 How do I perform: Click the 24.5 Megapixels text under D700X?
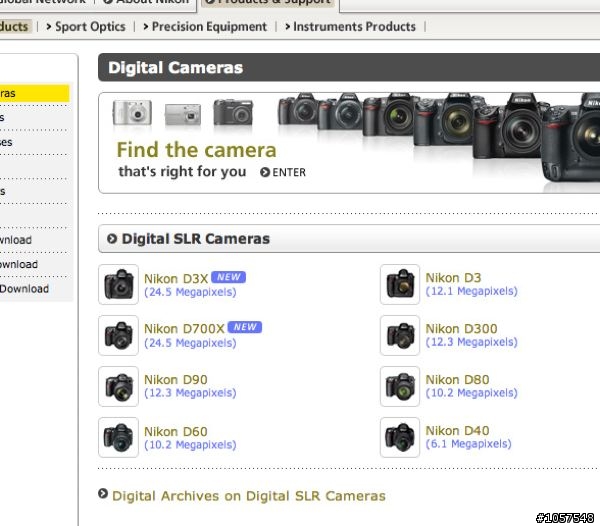click(190, 343)
